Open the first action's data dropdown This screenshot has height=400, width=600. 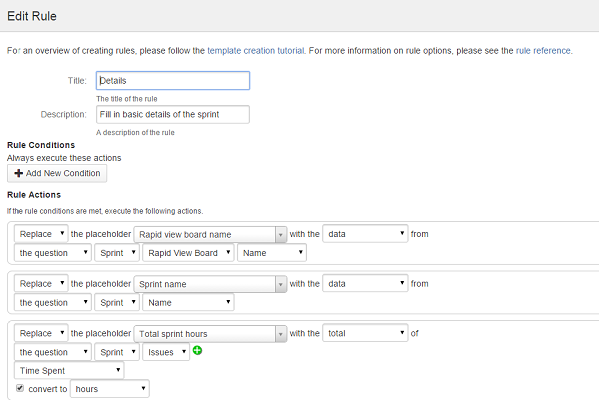coord(366,234)
